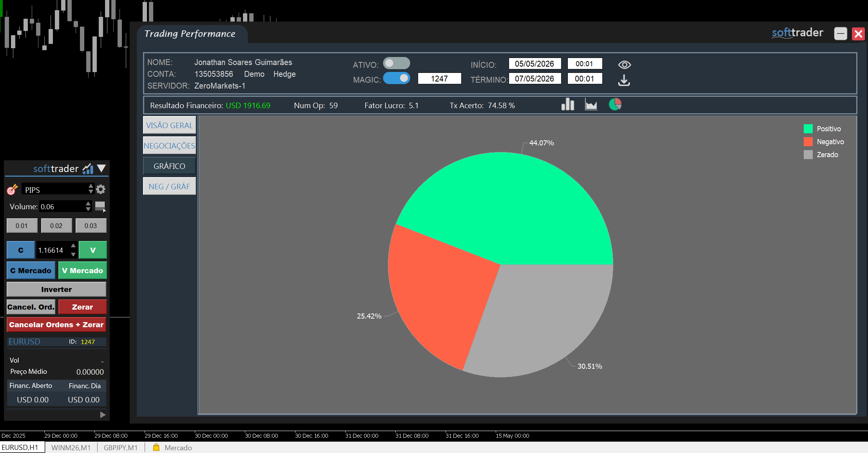Screen dimensions: 868x453
Task: Click the target icon beside PIPS
Action: pyautogui.click(x=13, y=190)
